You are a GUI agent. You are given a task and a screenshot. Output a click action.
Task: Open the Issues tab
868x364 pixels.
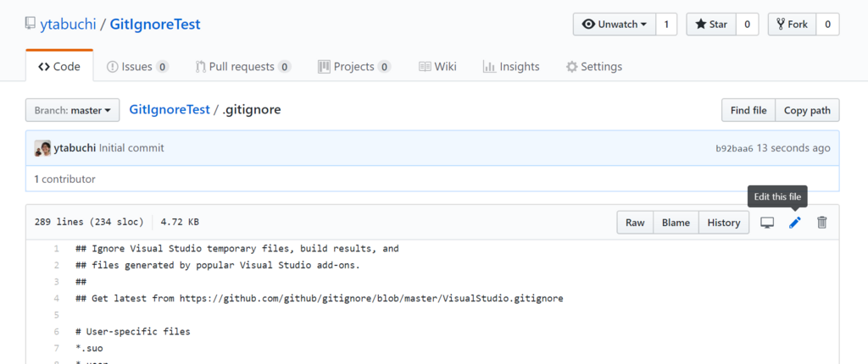click(137, 66)
